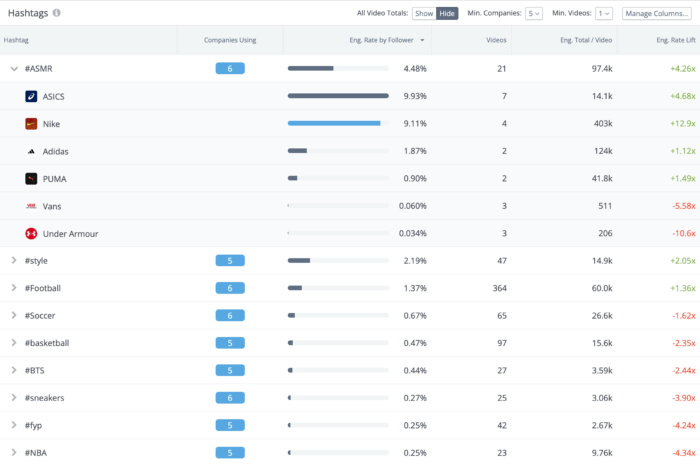Click the Under Armour logo icon

click(31, 234)
